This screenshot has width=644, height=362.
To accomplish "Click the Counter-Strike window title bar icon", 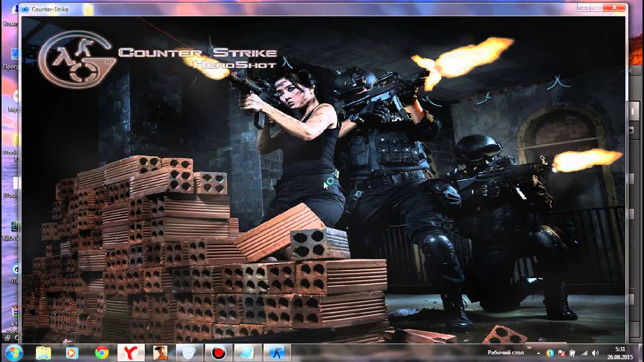I will point(25,9).
